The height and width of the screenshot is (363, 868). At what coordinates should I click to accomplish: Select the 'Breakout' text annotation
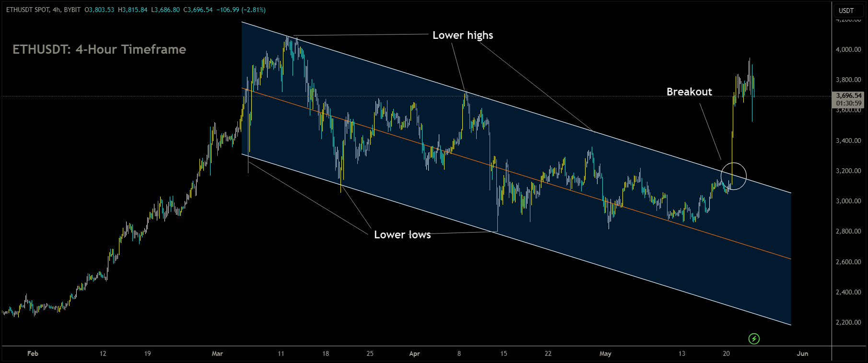[x=689, y=92]
